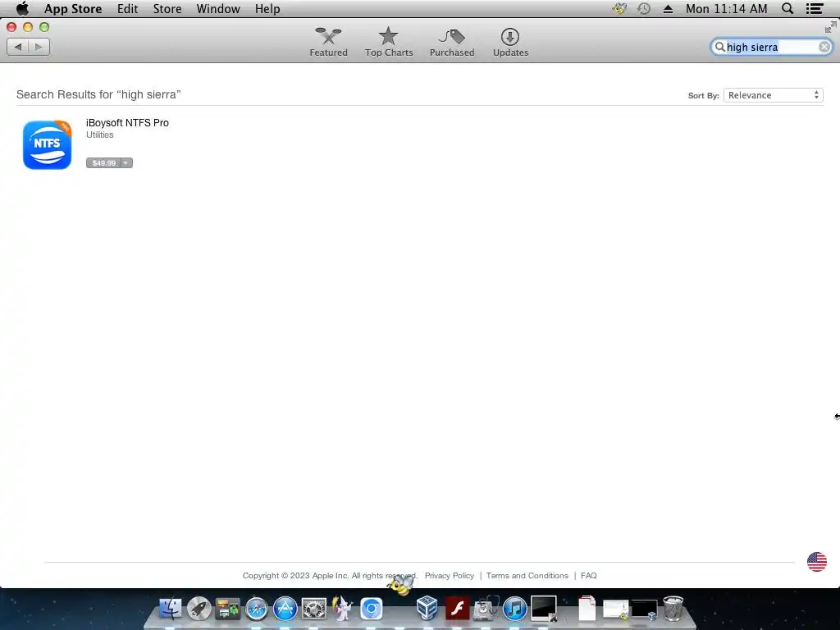Open the Flash Player icon in dock

pyautogui.click(x=458, y=609)
